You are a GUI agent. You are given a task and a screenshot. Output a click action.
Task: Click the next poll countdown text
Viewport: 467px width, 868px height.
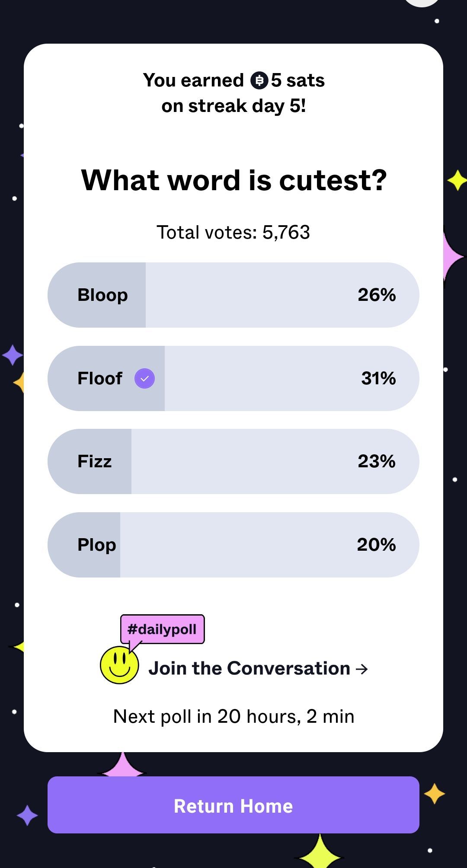[x=233, y=717]
